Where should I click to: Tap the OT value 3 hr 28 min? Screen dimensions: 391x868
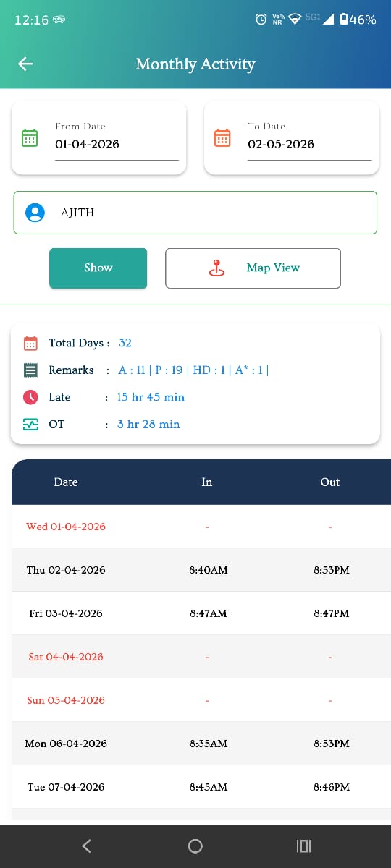148,425
